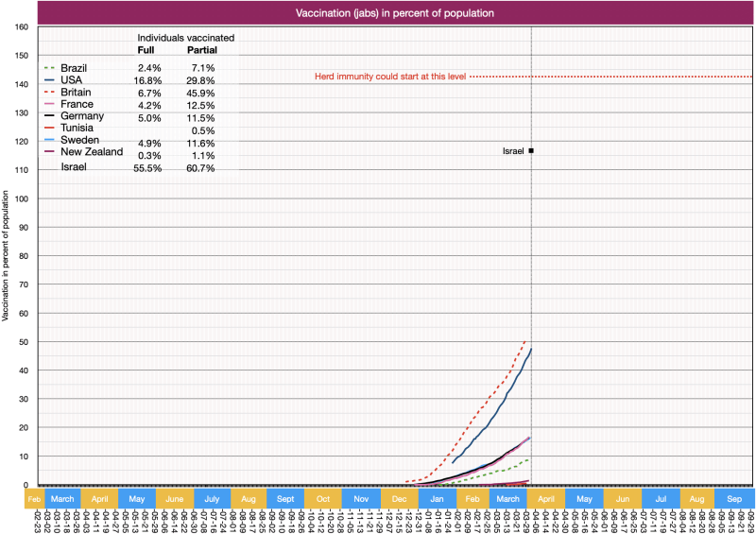Select the Oct month on timeline
Image resolution: width=756 pixels, height=534 pixels.
[323, 498]
